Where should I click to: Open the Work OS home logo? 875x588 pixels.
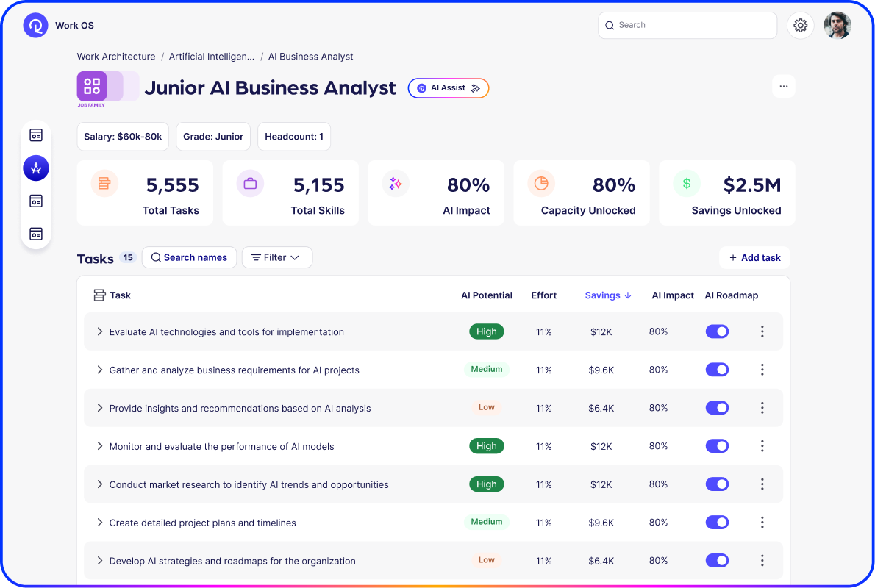[35, 24]
